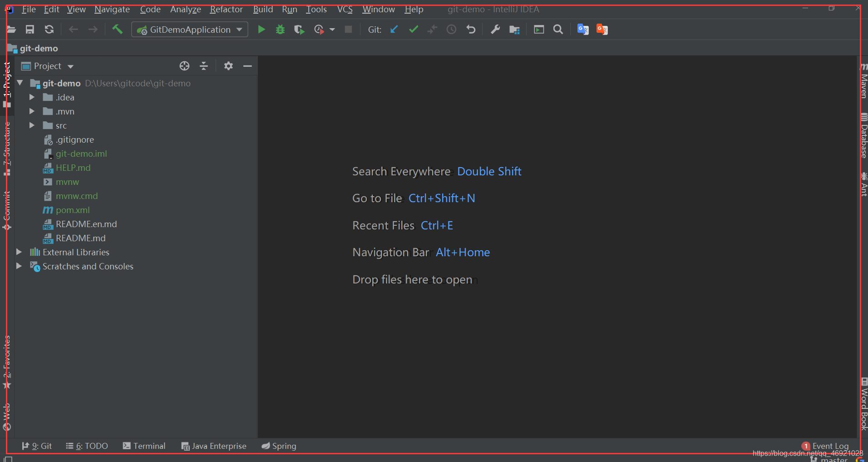Viewport: 868px width, 462px height.
Task: Click the Save All icon
Action: [30, 30]
